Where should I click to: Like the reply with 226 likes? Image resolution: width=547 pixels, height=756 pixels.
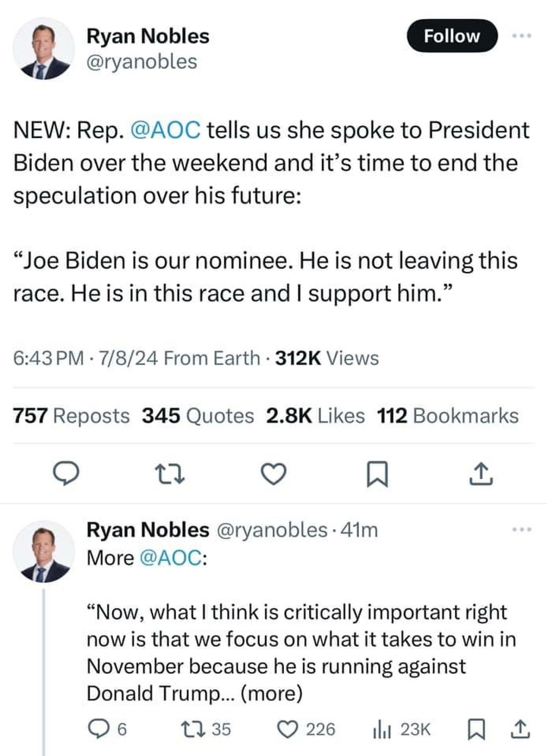pyautogui.click(x=306, y=729)
